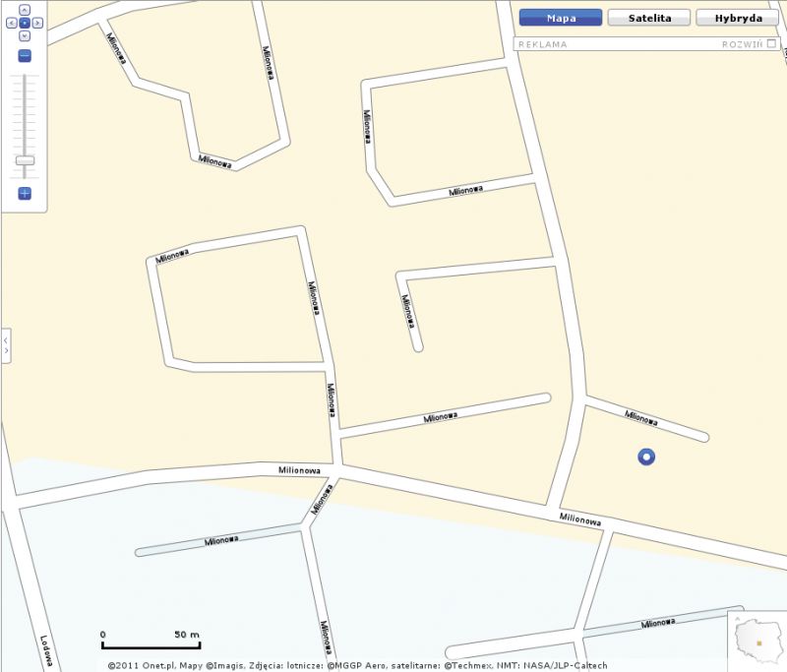Click the center reset pan button

coord(25,23)
